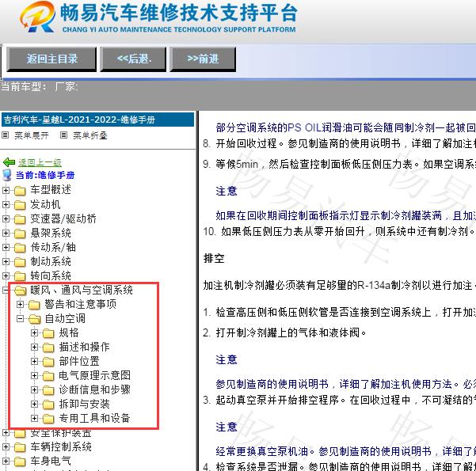Expand the 悬架系统 tree node
476x471 pixels.
pyautogui.click(x=6, y=233)
